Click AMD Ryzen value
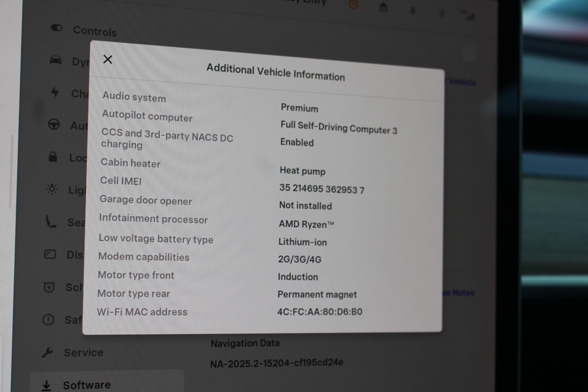The width and height of the screenshot is (588, 392). [306, 224]
